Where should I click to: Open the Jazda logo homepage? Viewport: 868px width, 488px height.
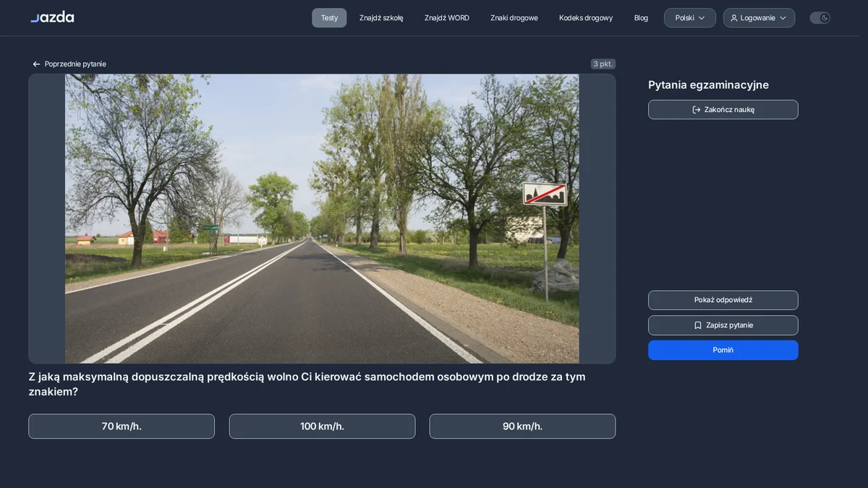(x=52, y=17)
